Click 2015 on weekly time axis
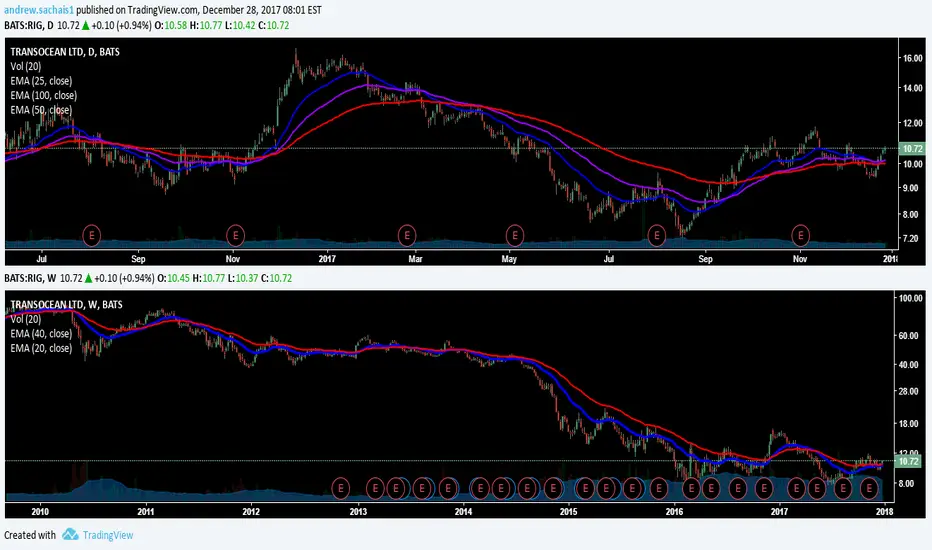 (x=569, y=511)
